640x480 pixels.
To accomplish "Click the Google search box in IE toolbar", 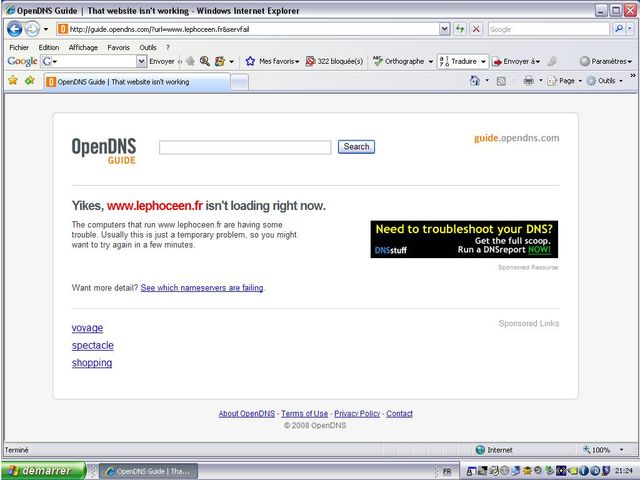I will tap(548, 29).
